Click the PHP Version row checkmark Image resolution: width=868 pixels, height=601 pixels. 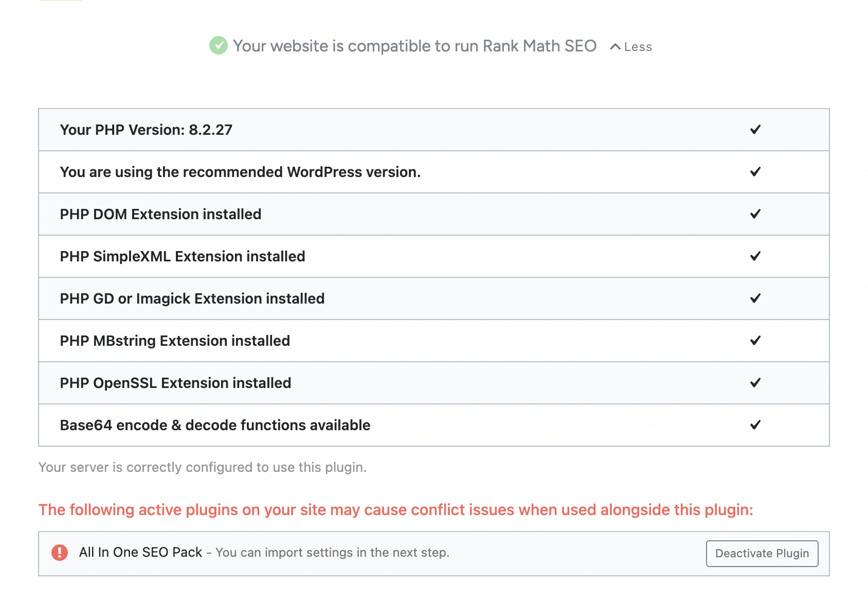[x=755, y=130]
